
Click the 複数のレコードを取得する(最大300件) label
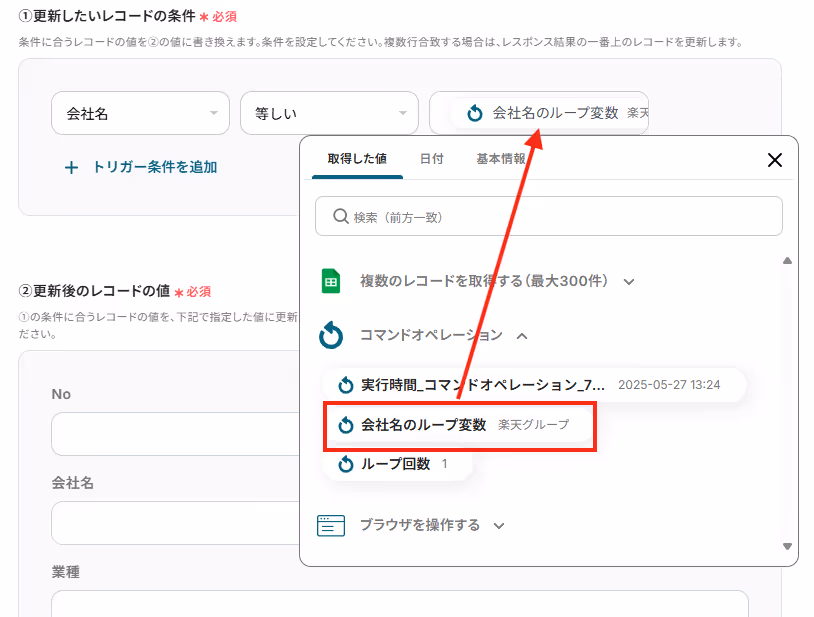(x=484, y=281)
